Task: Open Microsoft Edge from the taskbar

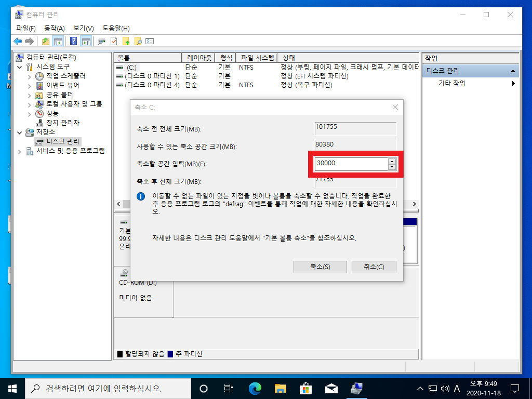Action: [x=255, y=388]
